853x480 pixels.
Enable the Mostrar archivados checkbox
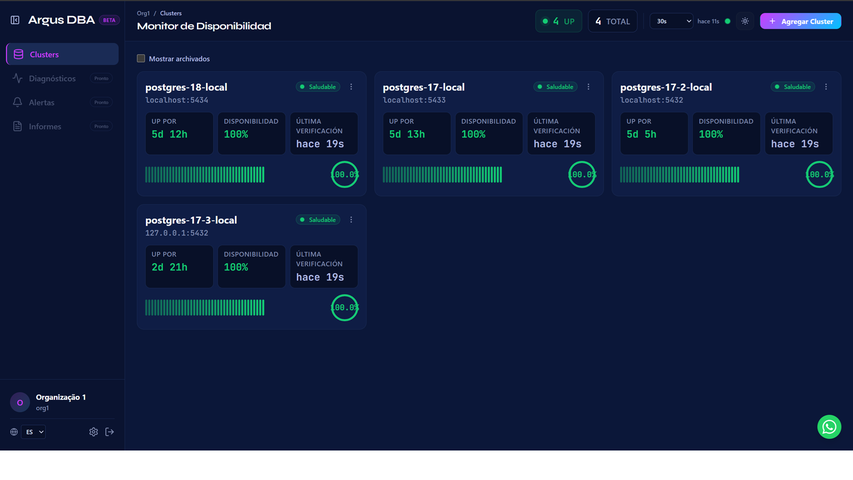141,59
